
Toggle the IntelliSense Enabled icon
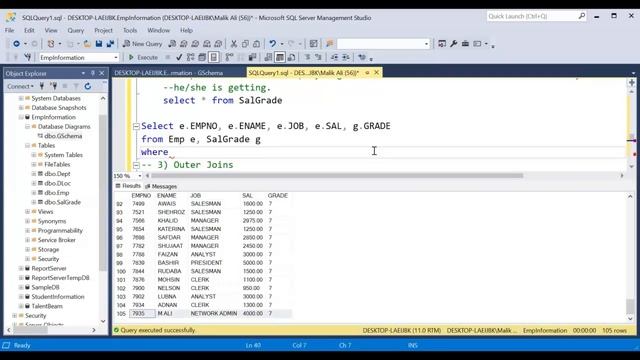click(213, 58)
